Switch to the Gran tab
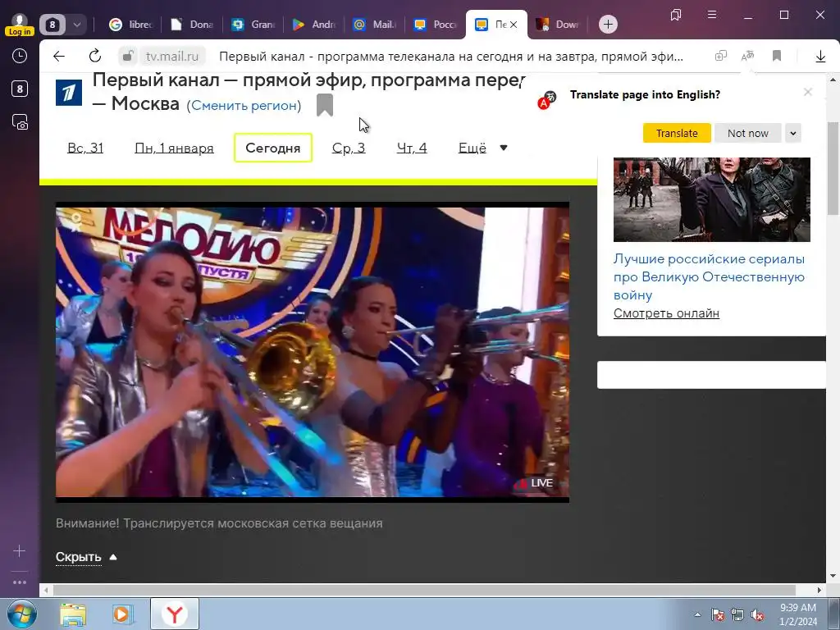Image resolution: width=840 pixels, height=630 pixels. pyautogui.click(x=253, y=25)
